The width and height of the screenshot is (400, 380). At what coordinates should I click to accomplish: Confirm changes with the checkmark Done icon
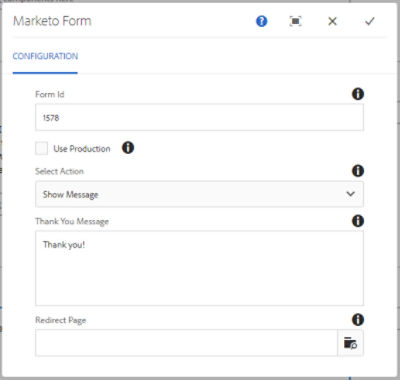(369, 21)
